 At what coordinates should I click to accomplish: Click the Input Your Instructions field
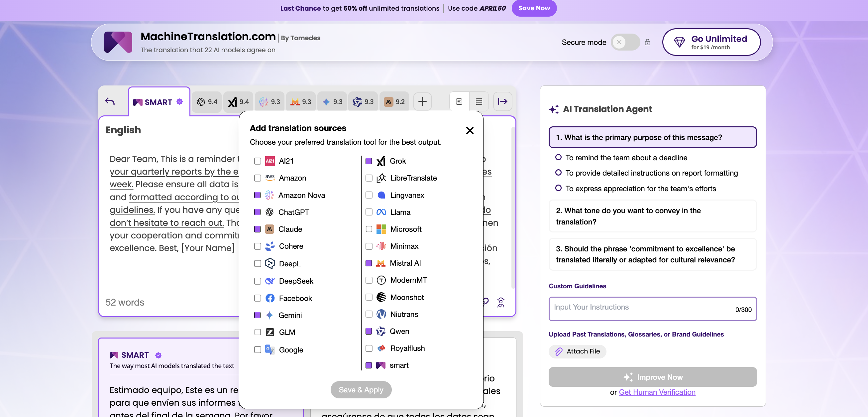(x=640, y=309)
